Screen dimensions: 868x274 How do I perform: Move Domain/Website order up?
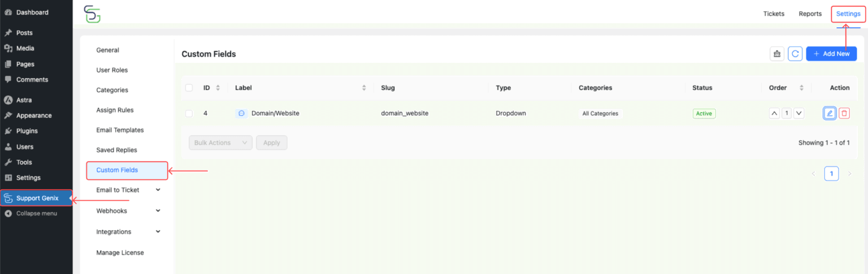(x=774, y=113)
